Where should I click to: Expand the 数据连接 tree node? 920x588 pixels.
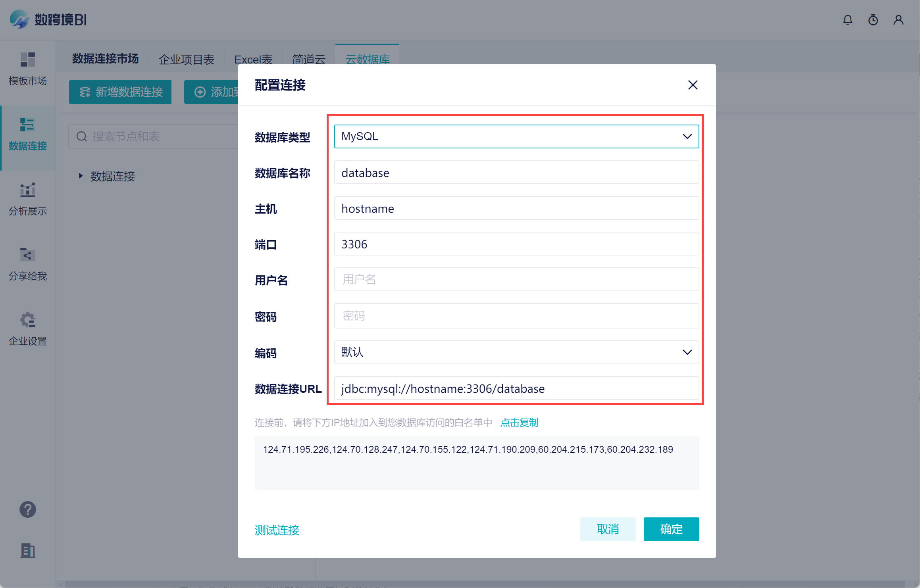tap(81, 176)
